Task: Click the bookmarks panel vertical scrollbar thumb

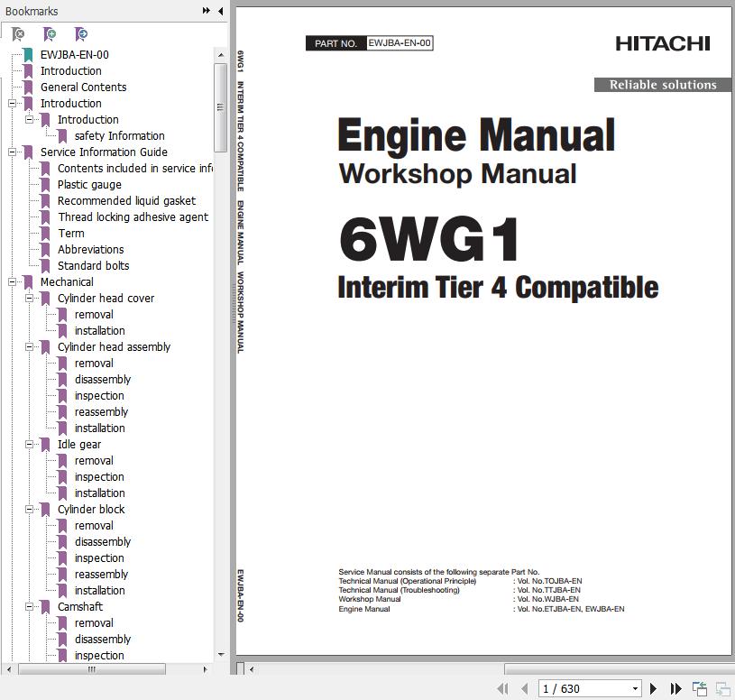Action: tap(220, 108)
